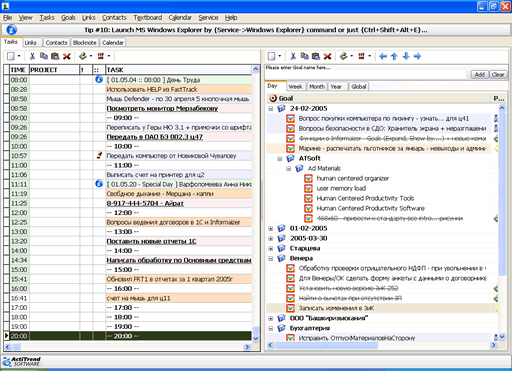512x371 pixels.
Task: Click the Copy icon in Goals toolbar
Action: 304,56
